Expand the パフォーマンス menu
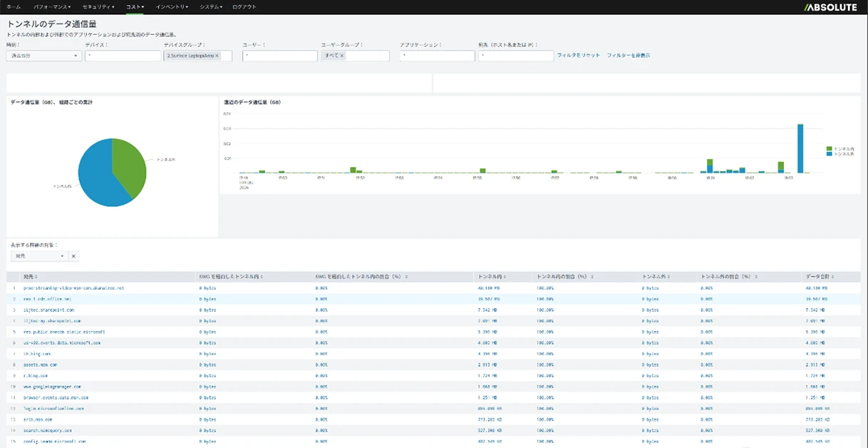The image size is (868, 448). tap(52, 7)
